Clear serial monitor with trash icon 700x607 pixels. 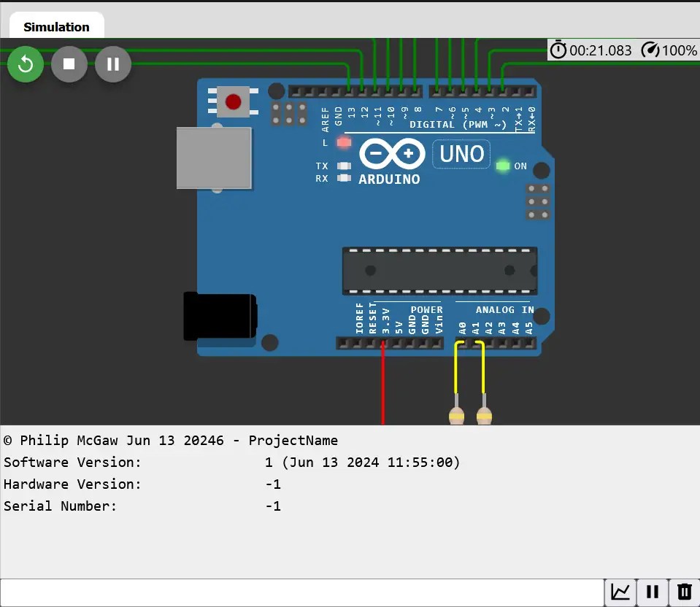coord(684,592)
